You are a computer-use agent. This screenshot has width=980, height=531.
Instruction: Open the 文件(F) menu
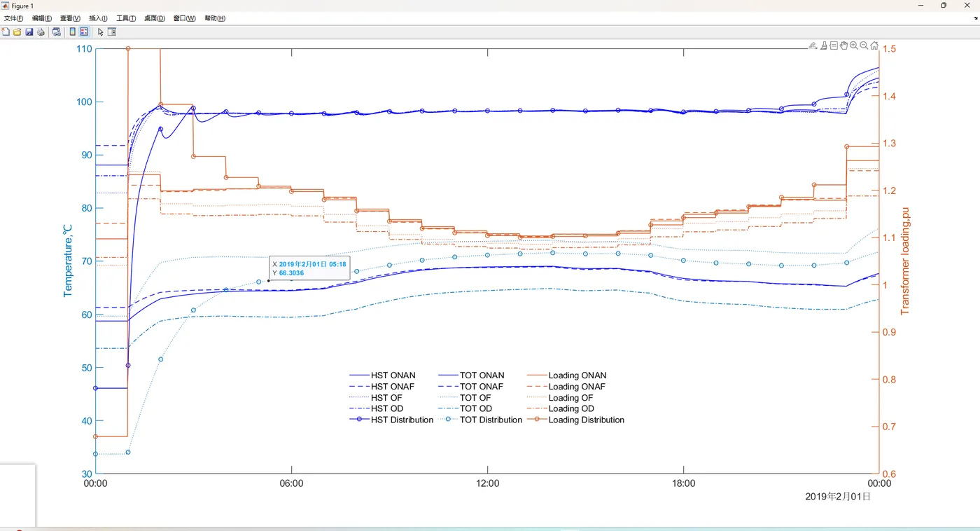13,18
